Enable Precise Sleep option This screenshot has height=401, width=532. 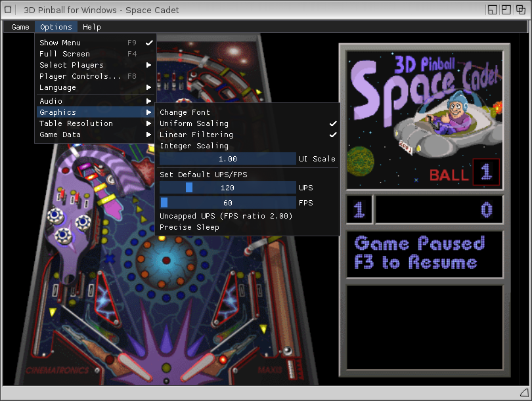190,227
